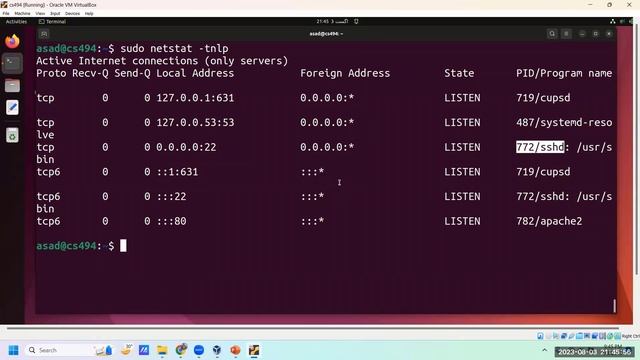
Task: Open the Files manager dock icon
Action: click(x=12, y=86)
